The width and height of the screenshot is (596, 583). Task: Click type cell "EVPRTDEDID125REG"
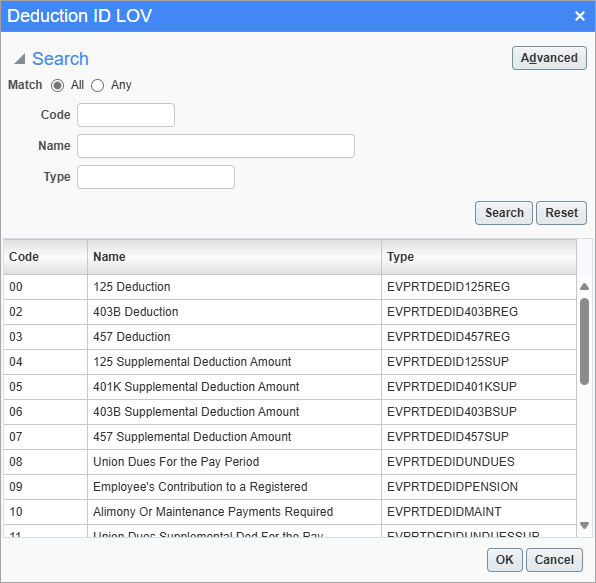click(479, 287)
